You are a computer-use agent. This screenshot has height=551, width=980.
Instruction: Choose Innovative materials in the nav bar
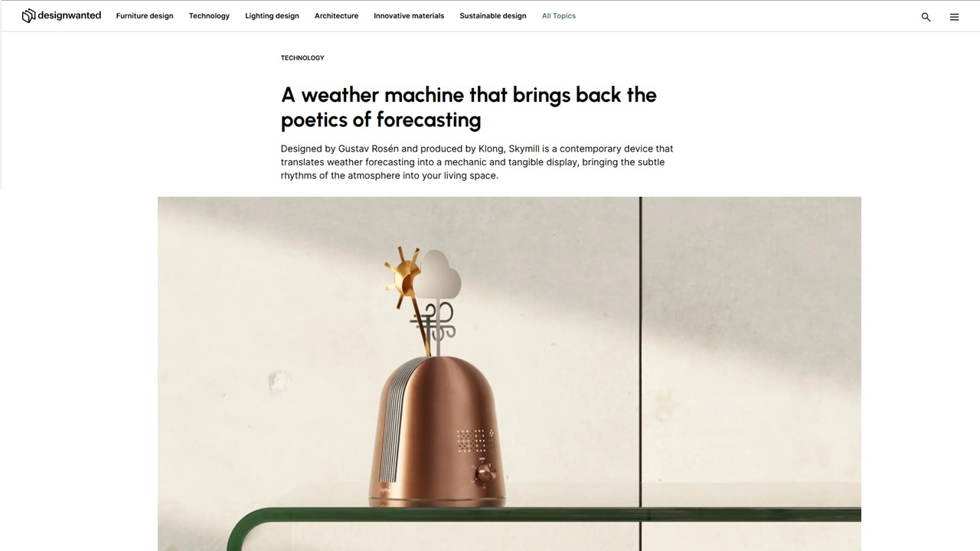click(409, 16)
